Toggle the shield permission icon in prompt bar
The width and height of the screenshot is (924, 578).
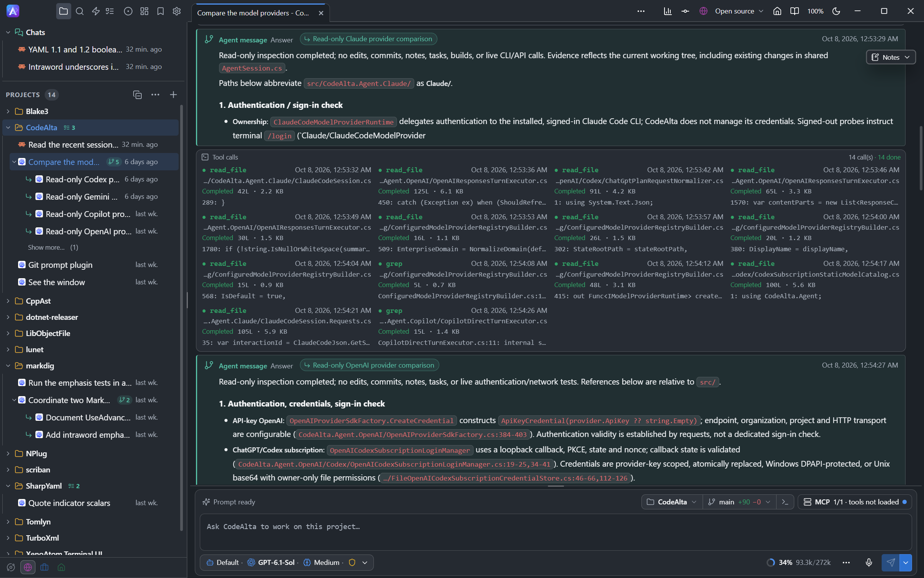(352, 563)
